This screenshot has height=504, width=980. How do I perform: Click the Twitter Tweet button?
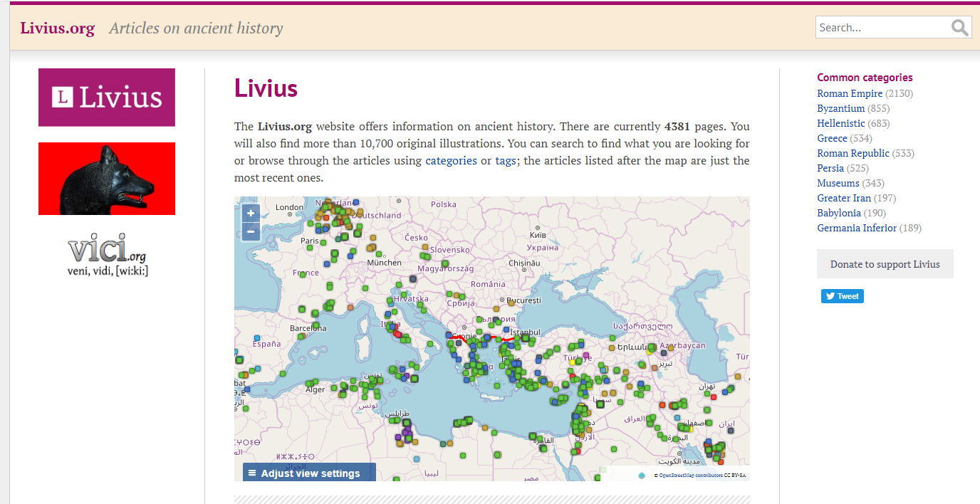(x=843, y=296)
